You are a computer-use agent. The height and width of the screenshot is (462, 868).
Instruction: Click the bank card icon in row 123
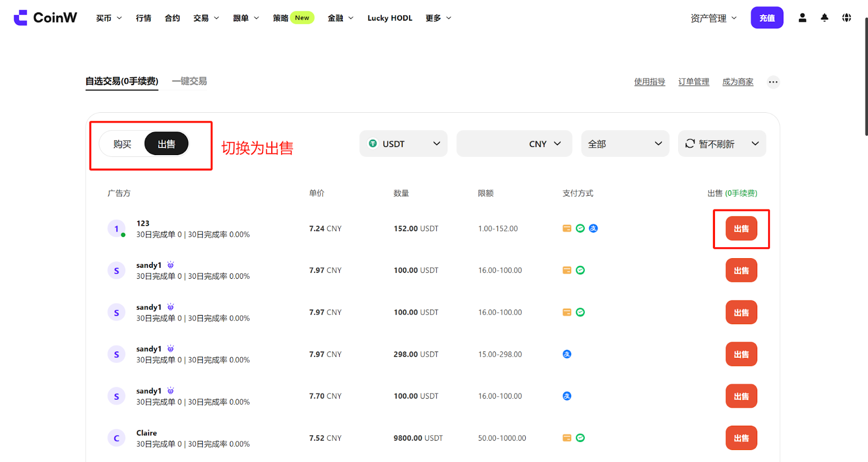tap(567, 228)
